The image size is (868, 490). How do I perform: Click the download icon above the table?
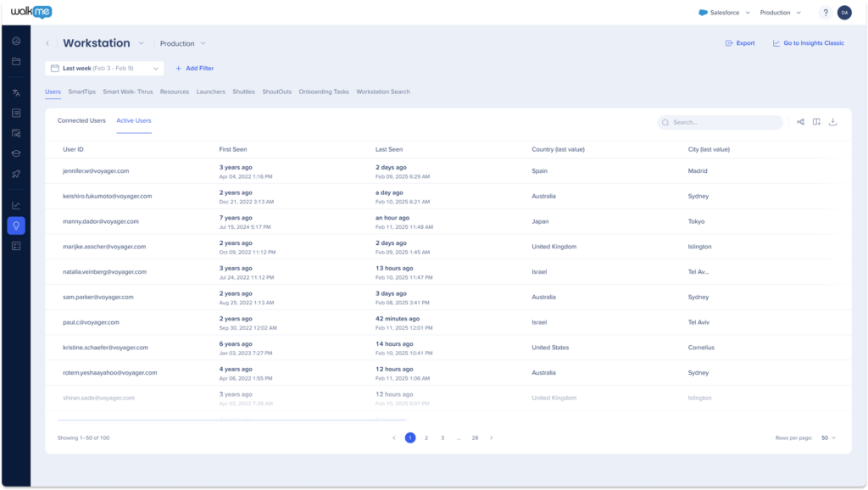[833, 122]
